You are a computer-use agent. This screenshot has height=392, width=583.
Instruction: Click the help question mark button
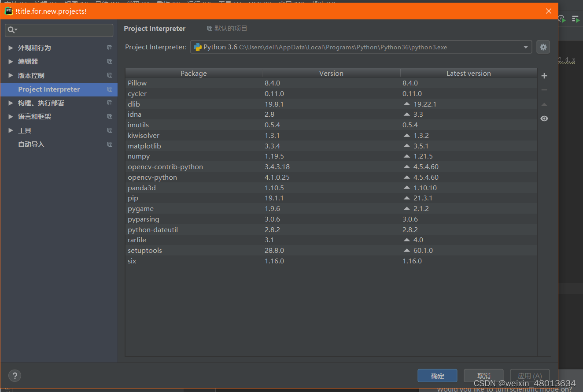pos(15,376)
